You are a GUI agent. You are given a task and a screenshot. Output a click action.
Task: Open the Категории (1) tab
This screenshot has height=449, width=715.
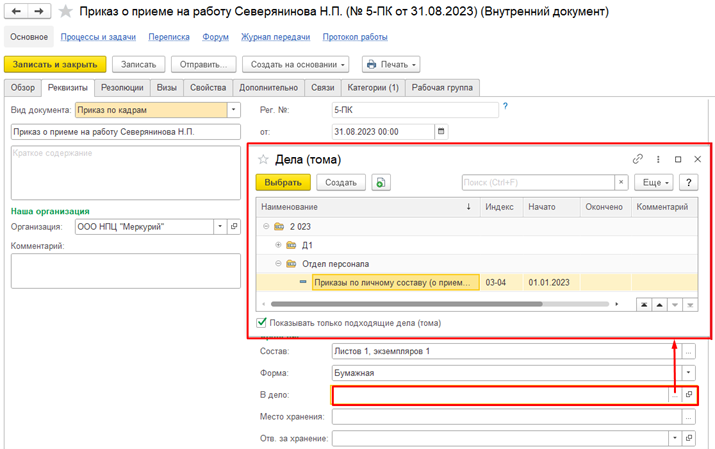[373, 88]
